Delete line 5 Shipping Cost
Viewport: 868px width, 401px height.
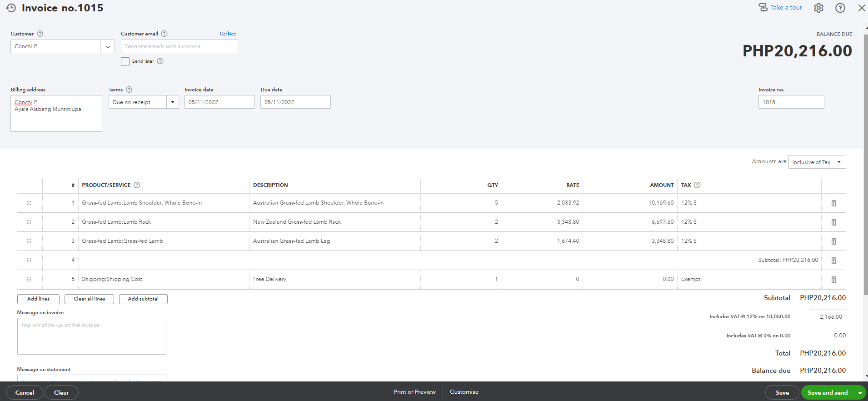pos(833,280)
